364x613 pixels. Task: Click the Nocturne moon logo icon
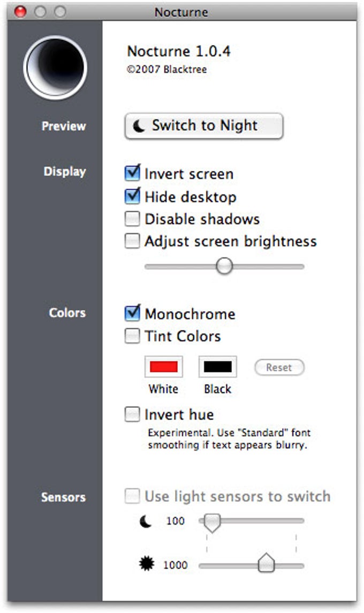click(55, 67)
